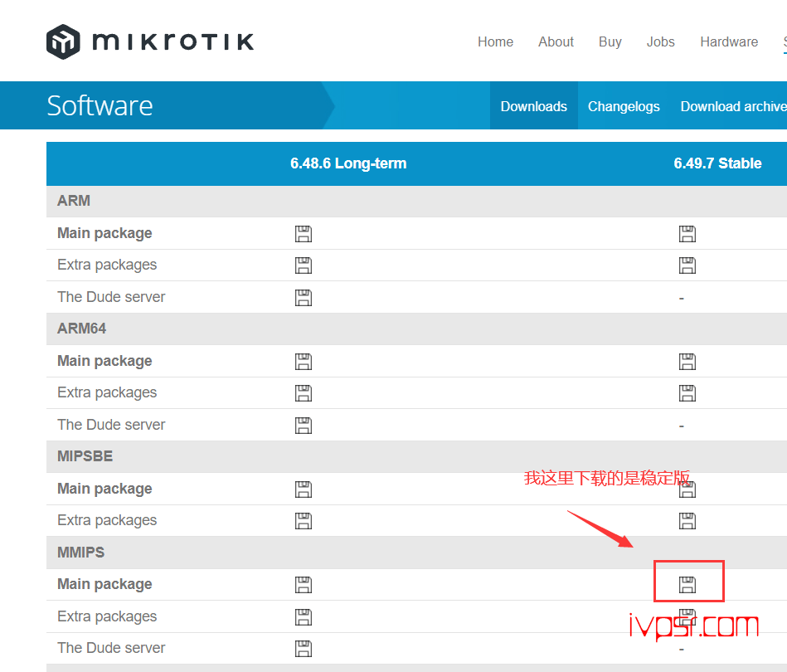Click MMIPS Main package label

click(104, 585)
